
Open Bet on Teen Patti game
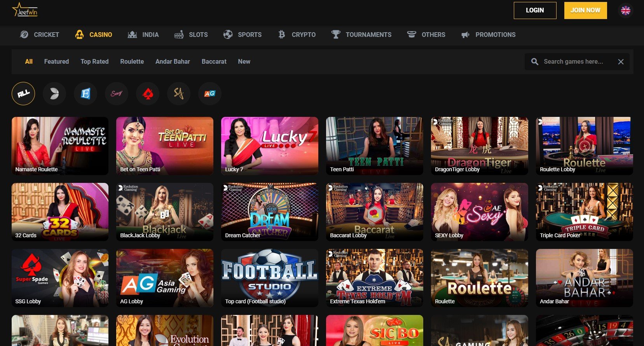click(x=165, y=146)
